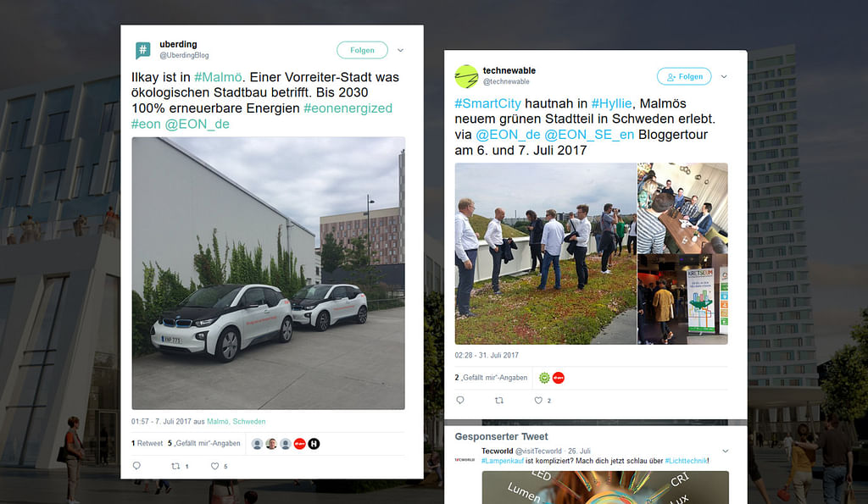
Task: Retweet the technewable SmartCity tweet
Action: tap(498, 400)
